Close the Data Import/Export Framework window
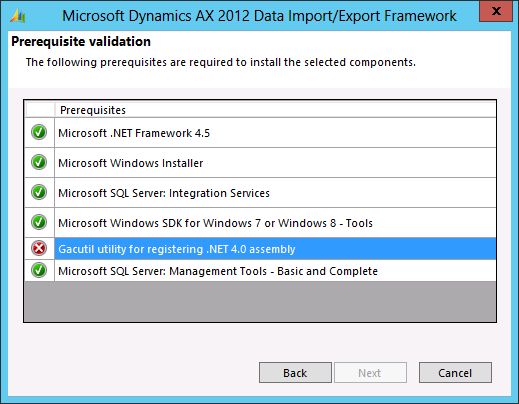Screen dimensions: 519x404 coord(496,11)
